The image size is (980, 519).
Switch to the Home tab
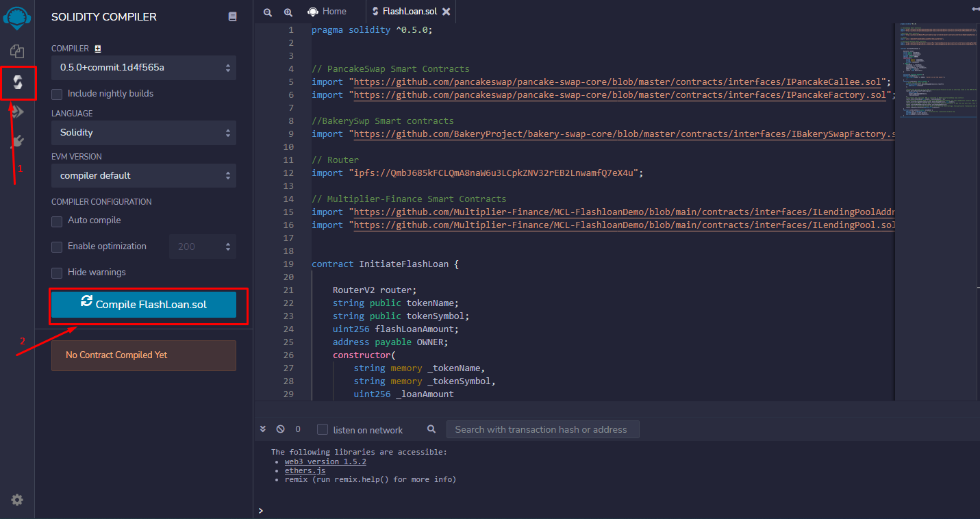(327, 12)
